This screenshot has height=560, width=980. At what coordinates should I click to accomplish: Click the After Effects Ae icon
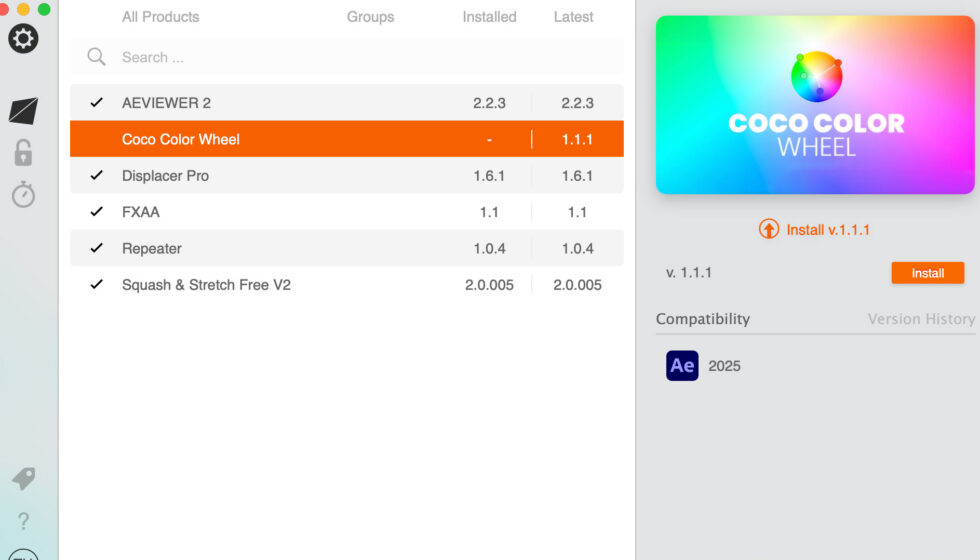[682, 366]
